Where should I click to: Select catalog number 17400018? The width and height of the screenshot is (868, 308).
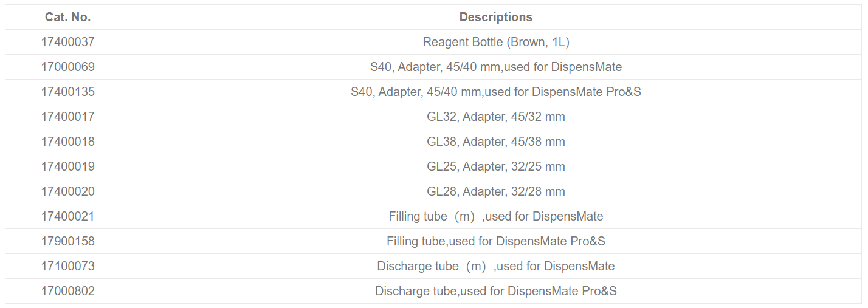point(68,142)
